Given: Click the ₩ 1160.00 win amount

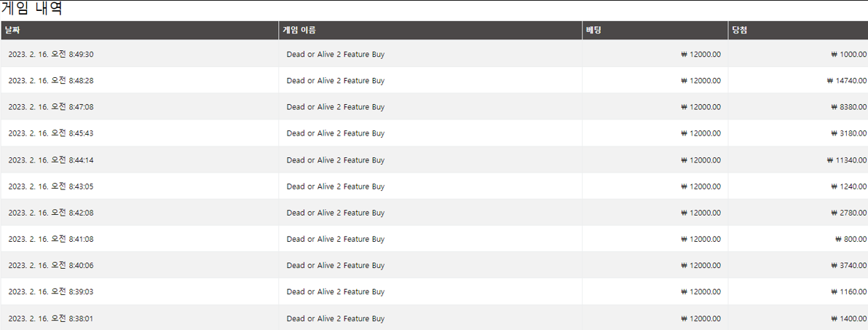Looking at the screenshot, I should 848,292.
